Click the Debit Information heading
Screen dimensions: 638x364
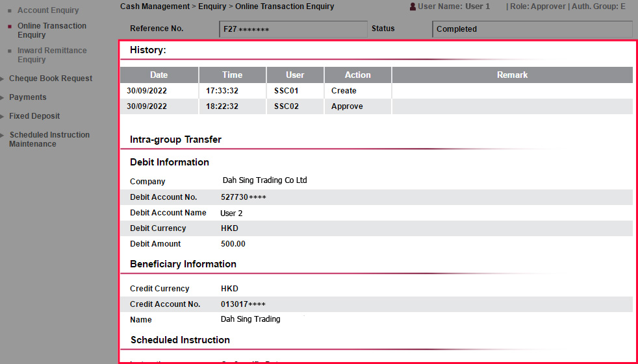tap(170, 162)
